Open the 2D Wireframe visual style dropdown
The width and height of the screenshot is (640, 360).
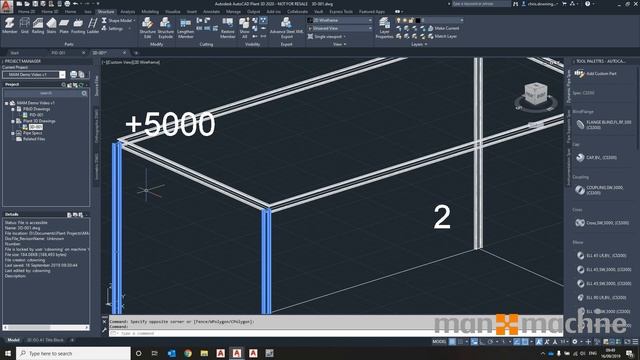point(340,20)
